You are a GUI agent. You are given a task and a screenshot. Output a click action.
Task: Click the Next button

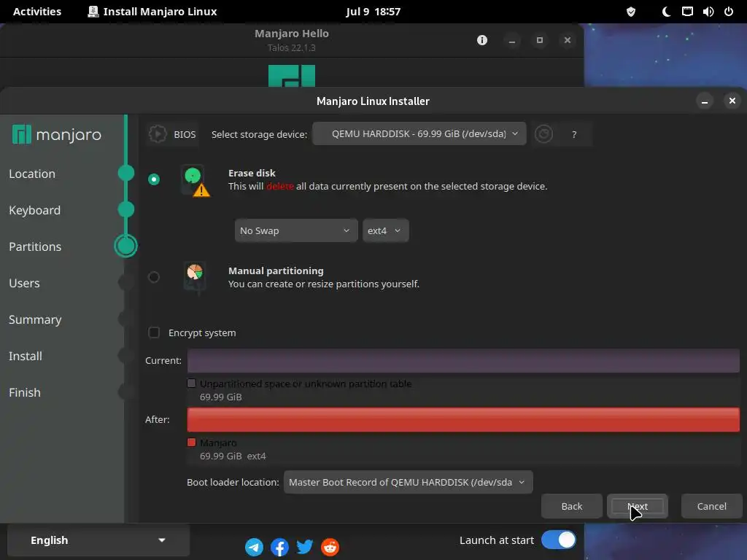pyautogui.click(x=638, y=506)
